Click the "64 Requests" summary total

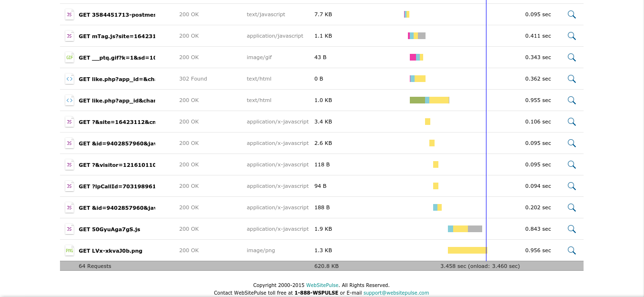[x=95, y=266]
